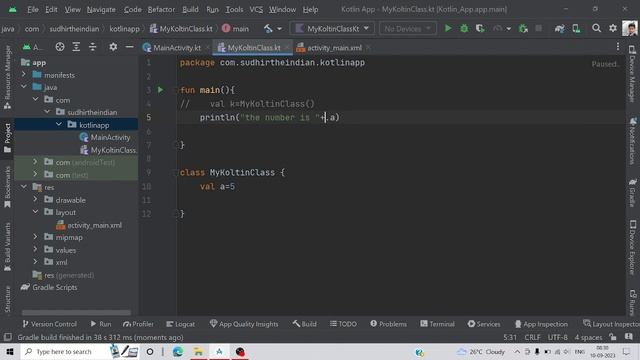
Task: Open Problems tool window
Action: 388,324
